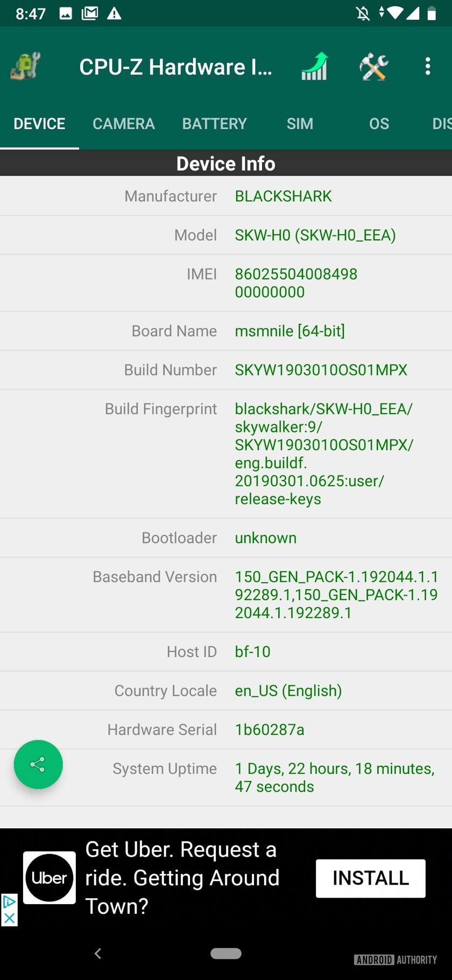This screenshot has height=980, width=452.
Task: Tap the IMEI number value
Action: pos(295,283)
